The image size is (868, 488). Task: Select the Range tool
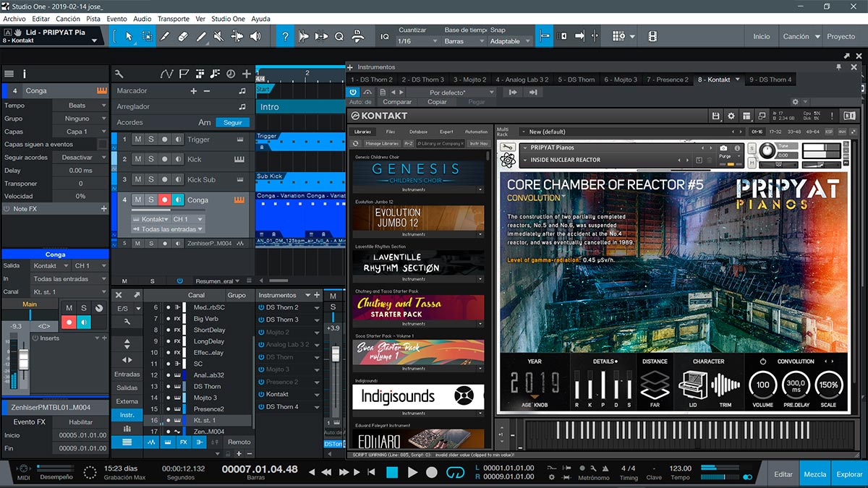point(147,36)
